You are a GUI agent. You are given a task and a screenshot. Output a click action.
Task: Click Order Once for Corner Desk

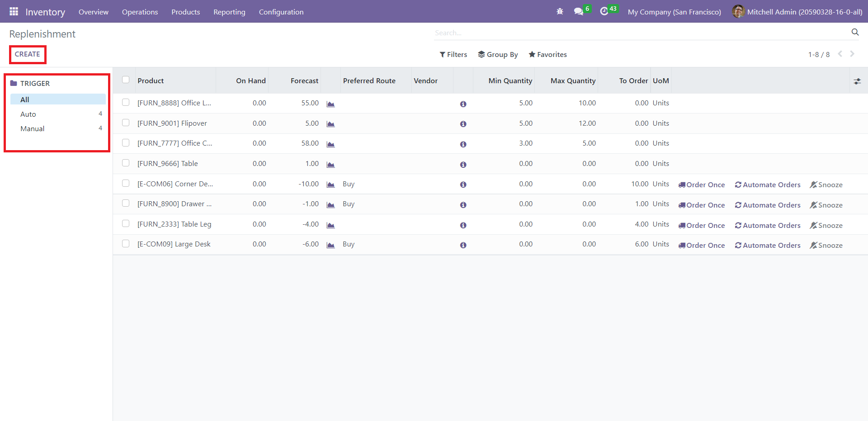pyautogui.click(x=702, y=184)
